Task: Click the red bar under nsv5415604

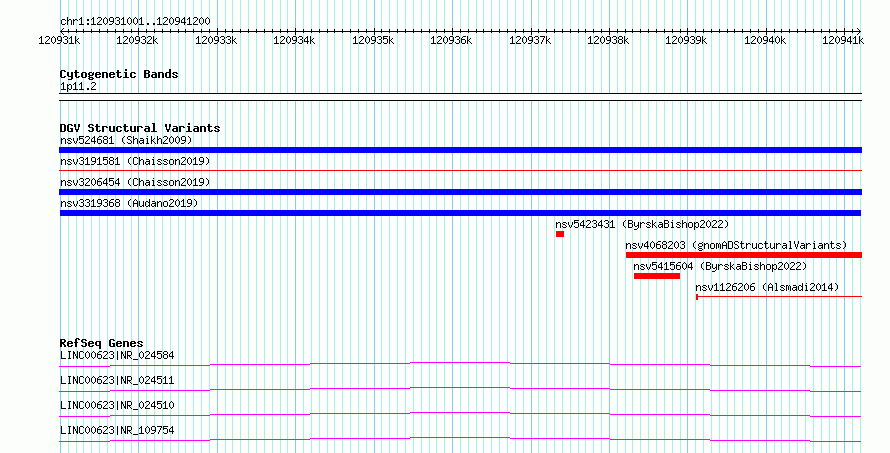Action: (657, 276)
